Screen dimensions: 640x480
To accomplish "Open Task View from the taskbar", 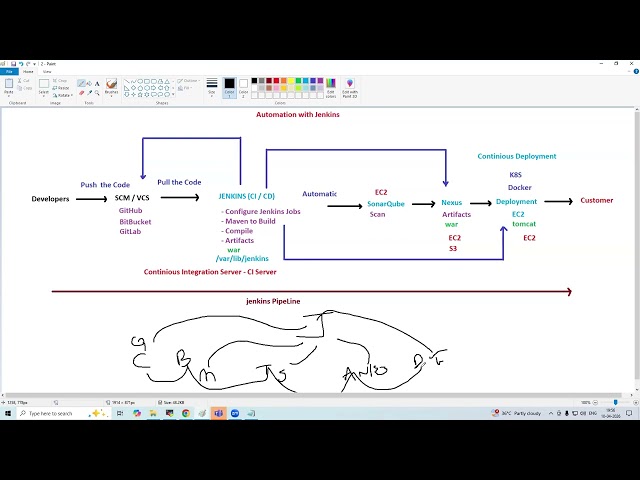I will 120,413.
